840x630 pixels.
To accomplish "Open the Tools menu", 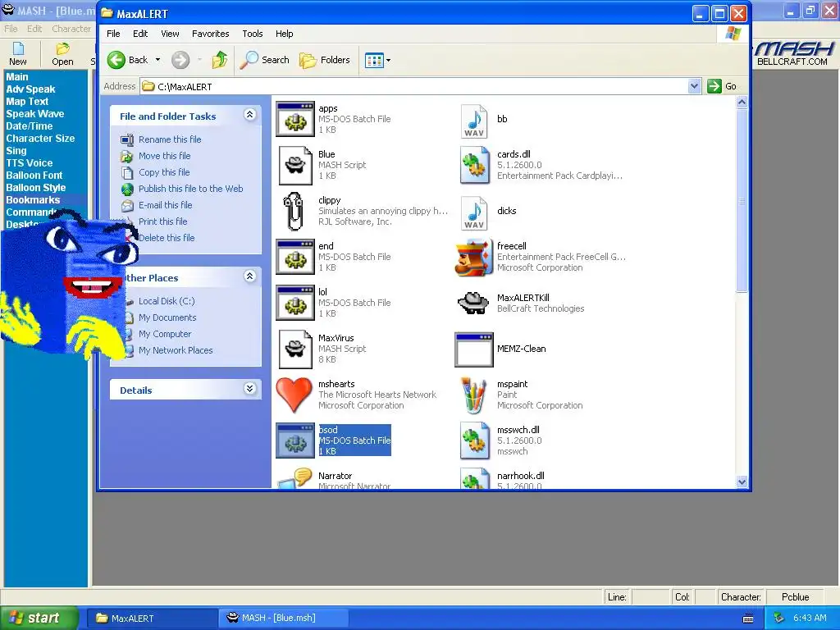I will click(x=253, y=34).
